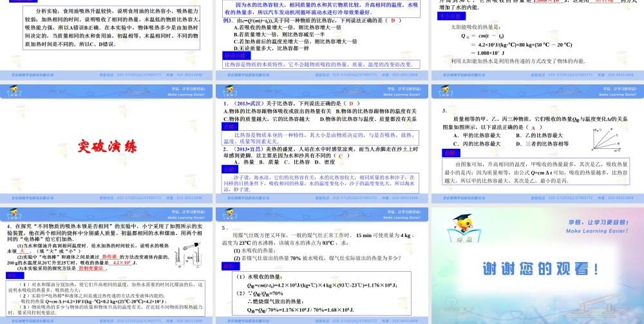Open the 谢谢您的观看 closing slide thumbnail
The image size is (644, 324).
point(538,265)
